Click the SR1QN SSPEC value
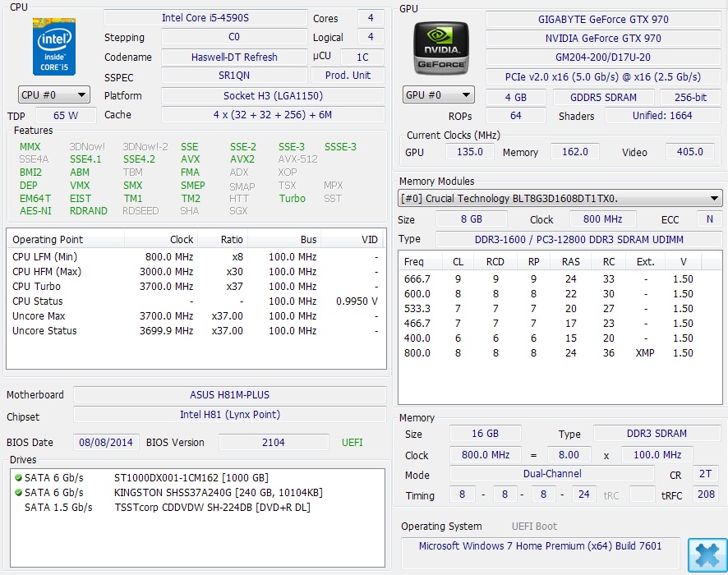Screen dimensions: 728x575 234,76
